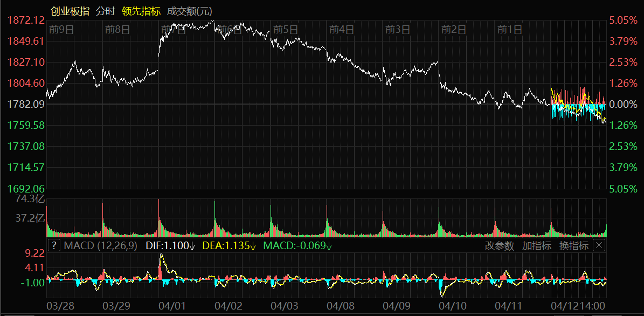Click the 1692.06 bottom price label

[x=26, y=189]
